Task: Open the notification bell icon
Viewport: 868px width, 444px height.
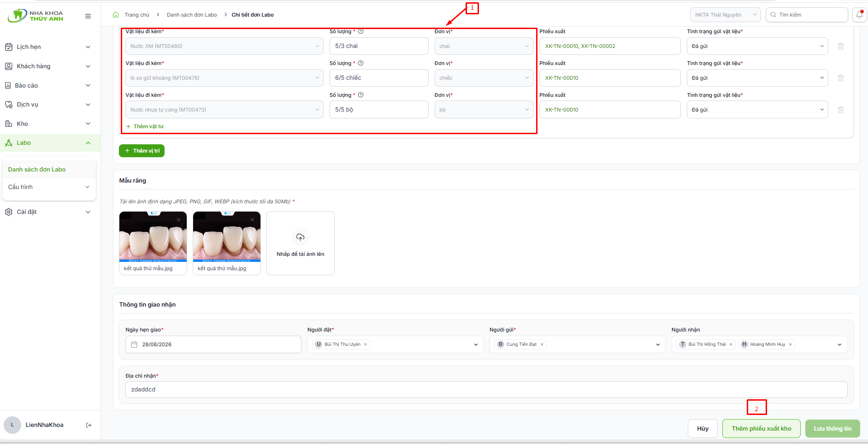Action: tap(859, 15)
